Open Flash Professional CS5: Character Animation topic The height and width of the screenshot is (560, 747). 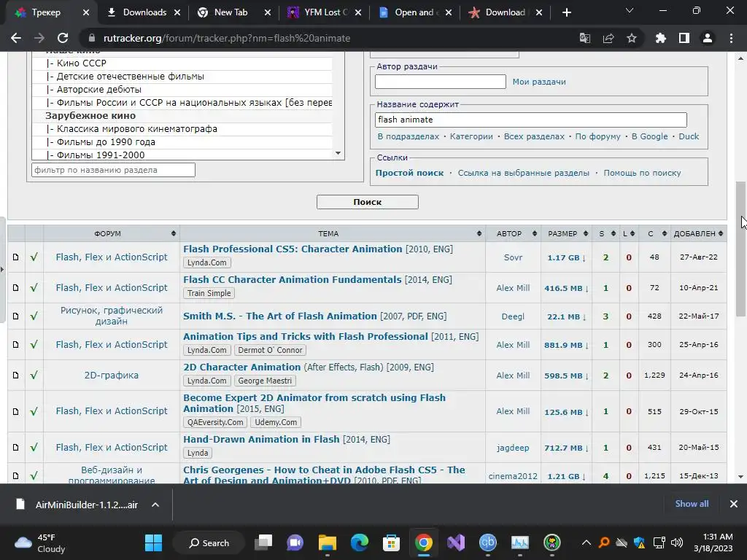[x=293, y=249]
